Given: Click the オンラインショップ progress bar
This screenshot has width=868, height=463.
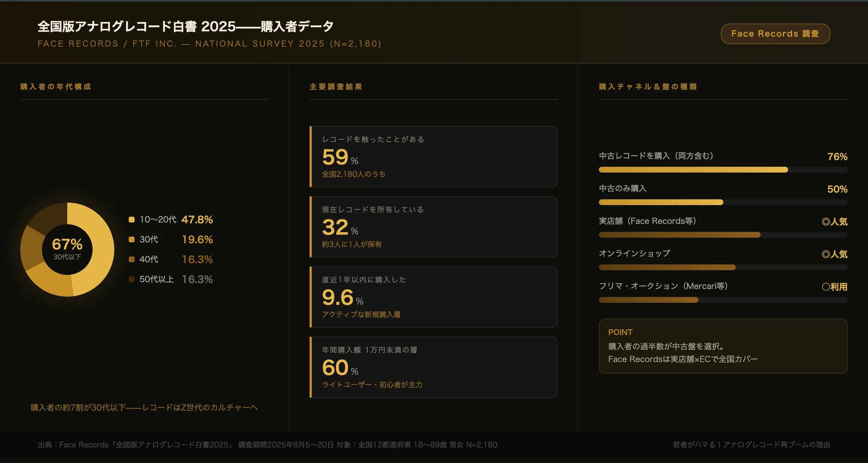Looking at the screenshot, I should coord(723,267).
